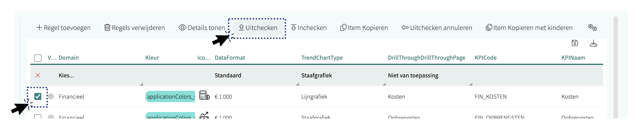
Task: Click Regels verwijderen trash button
Action: pos(135,28)
